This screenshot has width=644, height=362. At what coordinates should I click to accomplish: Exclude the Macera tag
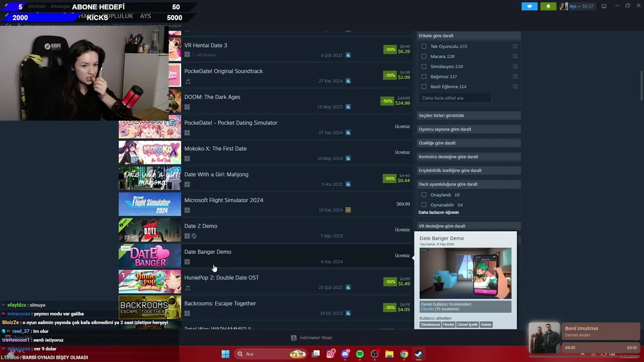pyautogui.click(x=515, y=56)
